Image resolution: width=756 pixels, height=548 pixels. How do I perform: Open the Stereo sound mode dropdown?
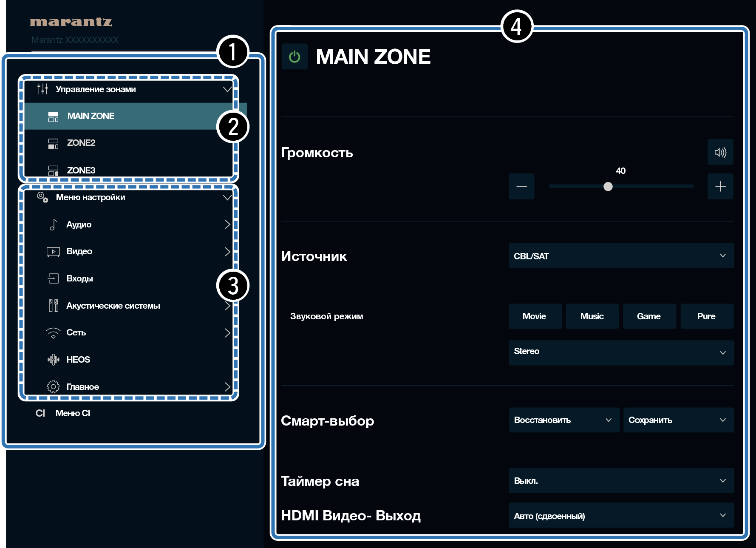[620, 352]
